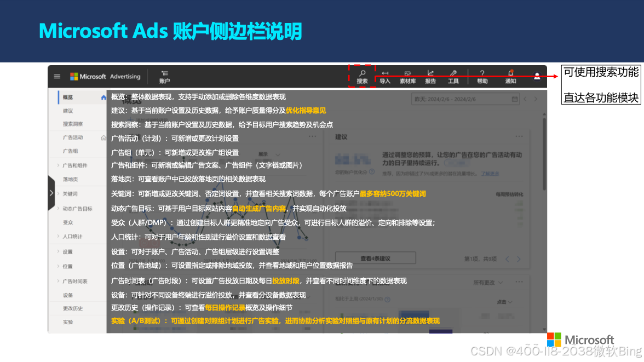The image size is (644, 362).
Task: Open the 了解更多 link
Action: pos(490,174)
